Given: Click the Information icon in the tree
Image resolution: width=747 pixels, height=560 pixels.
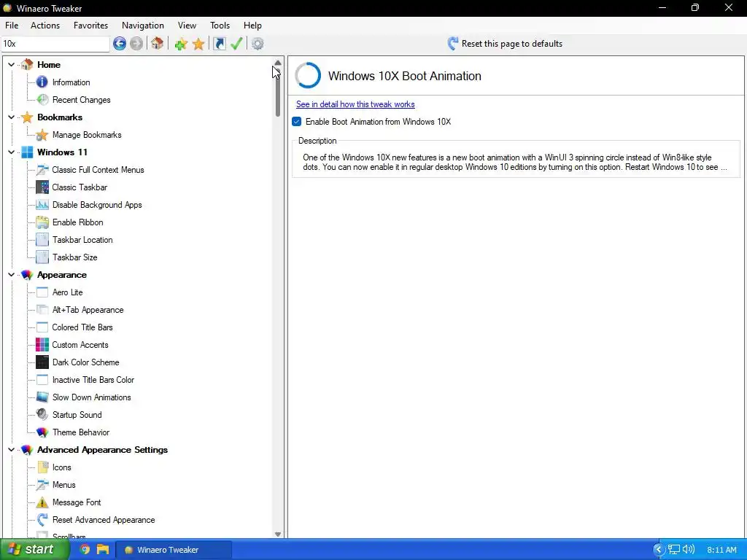Looking at the screenshot, I should 42,82.
